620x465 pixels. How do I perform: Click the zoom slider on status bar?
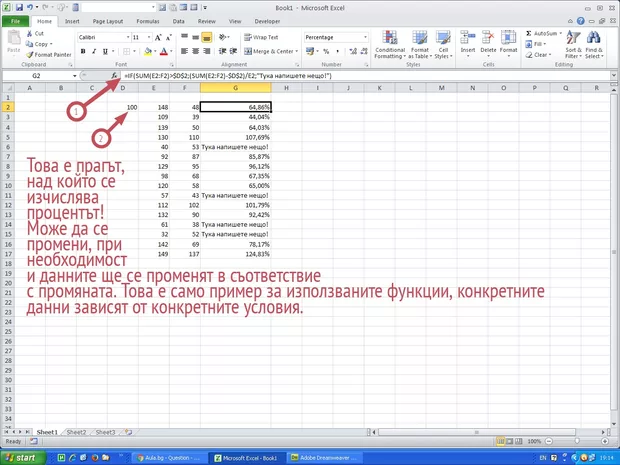point(577,441)
